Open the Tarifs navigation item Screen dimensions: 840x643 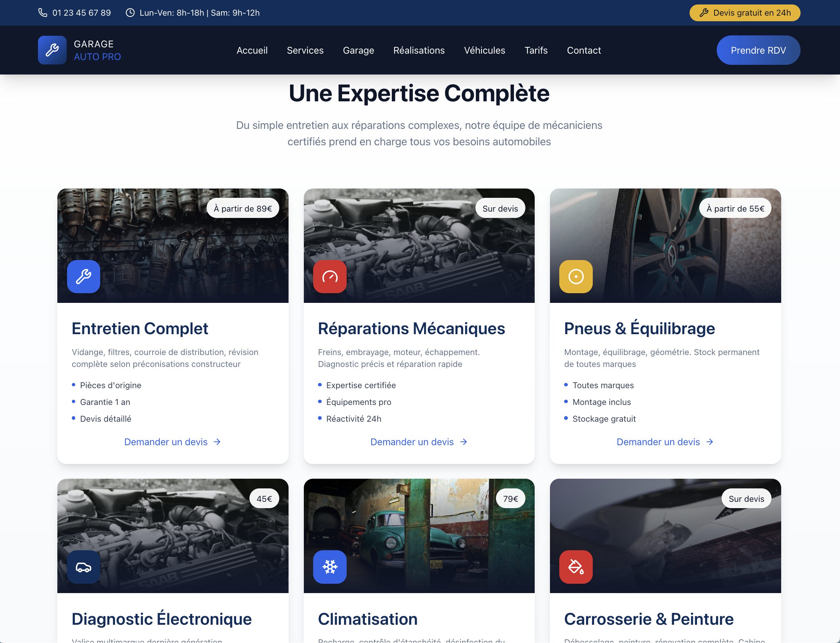click(535, 50)
